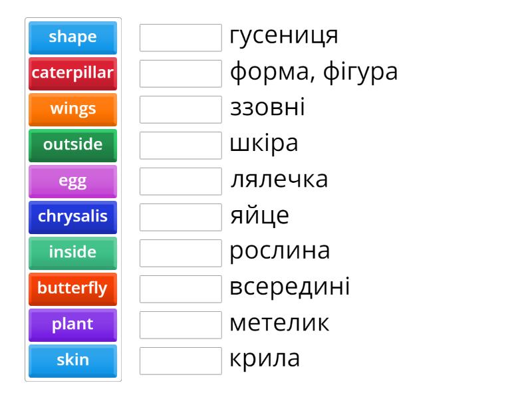This screenshot has height=399, width=532.
Task: Pick the purple 'plant' tile
Action: click(x=73, y=325)
